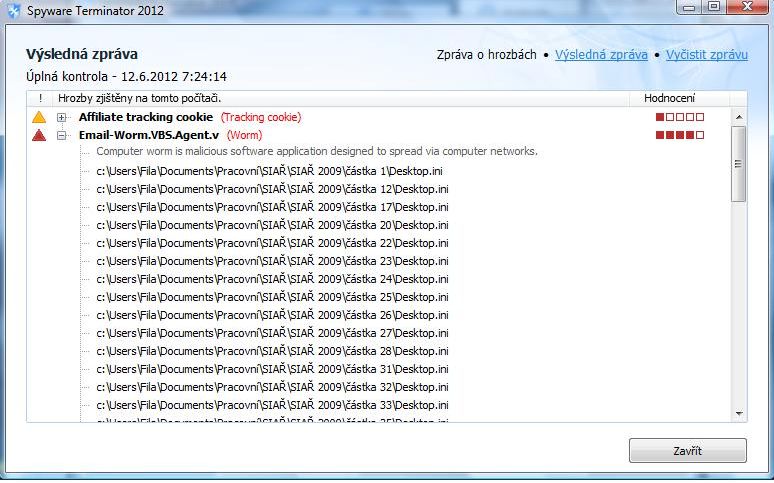The image size is (774, 483).
Task: Click the '!' column header
Action: [x=40, y=98]
